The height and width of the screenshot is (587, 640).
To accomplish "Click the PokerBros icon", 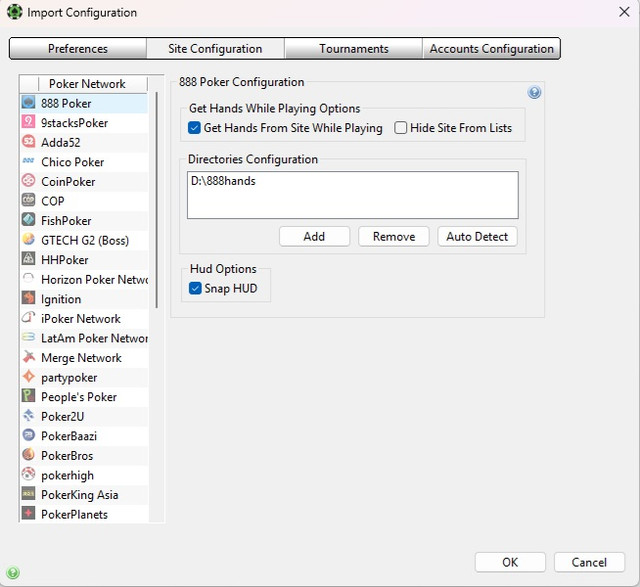I will tap(29, 455).
